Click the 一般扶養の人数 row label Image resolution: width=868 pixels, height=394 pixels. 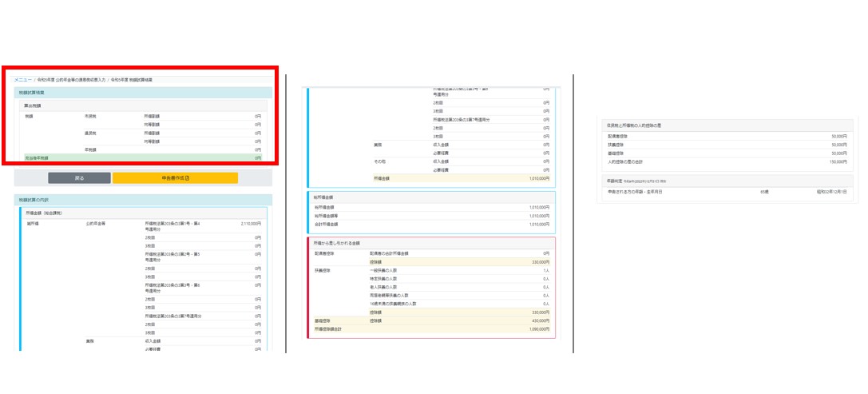point(383,270)
